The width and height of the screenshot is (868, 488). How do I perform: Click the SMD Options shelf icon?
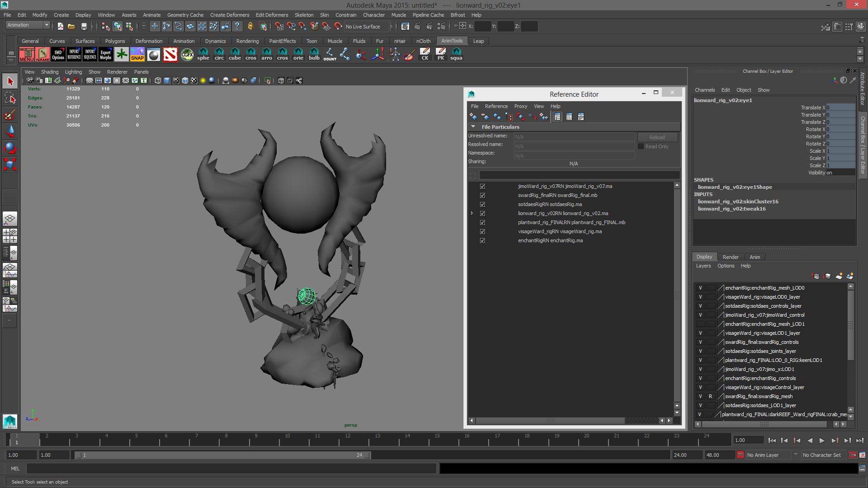(58, 54)
